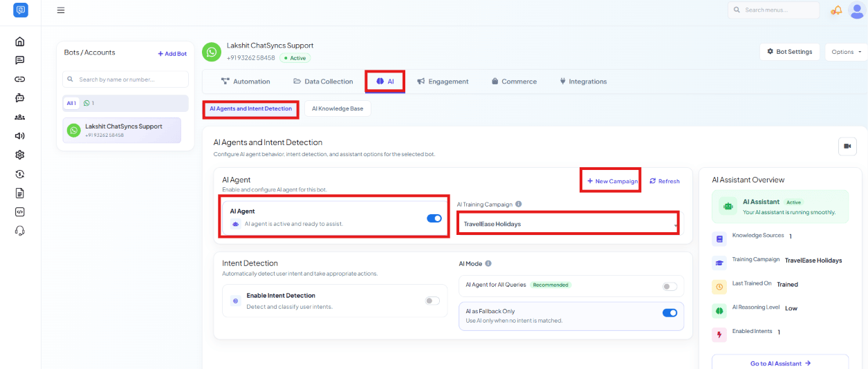Click the AI Reasoning Level 'Low' value
The height and width of the screenshot is (369, 868).
(x=791, y=308)
